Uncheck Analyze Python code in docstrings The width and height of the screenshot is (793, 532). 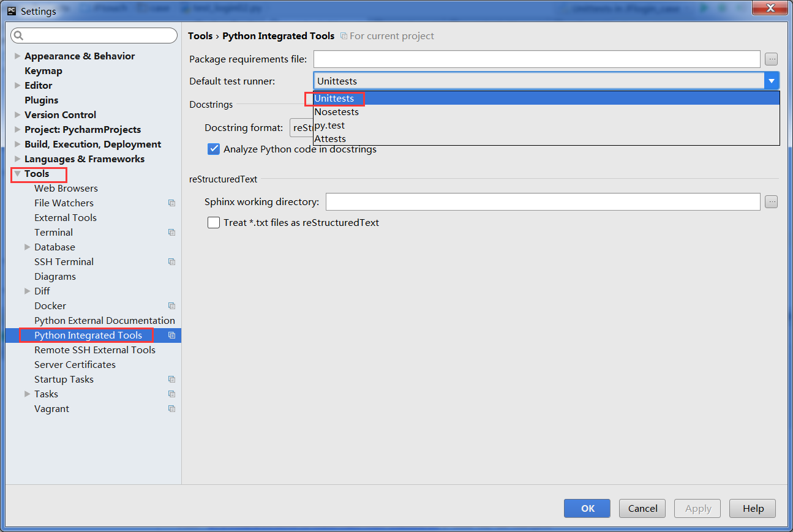(x=214, y=149)
